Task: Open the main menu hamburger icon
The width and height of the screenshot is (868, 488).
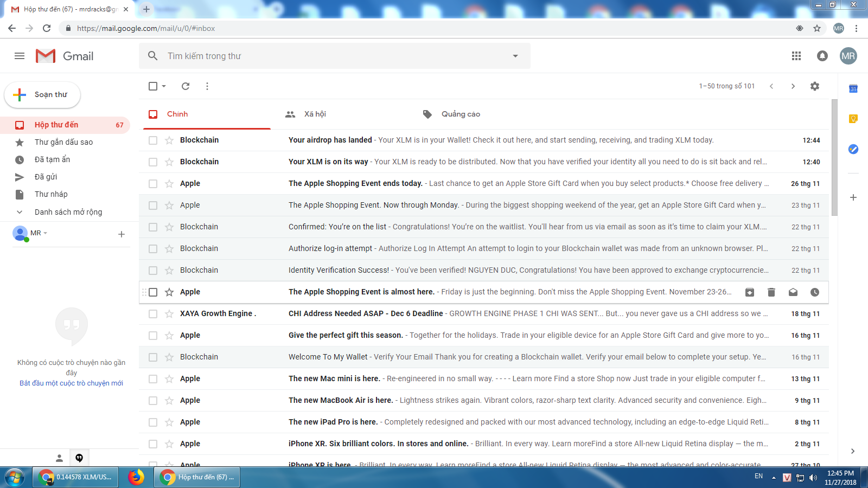Action: [x=20, y=56]
